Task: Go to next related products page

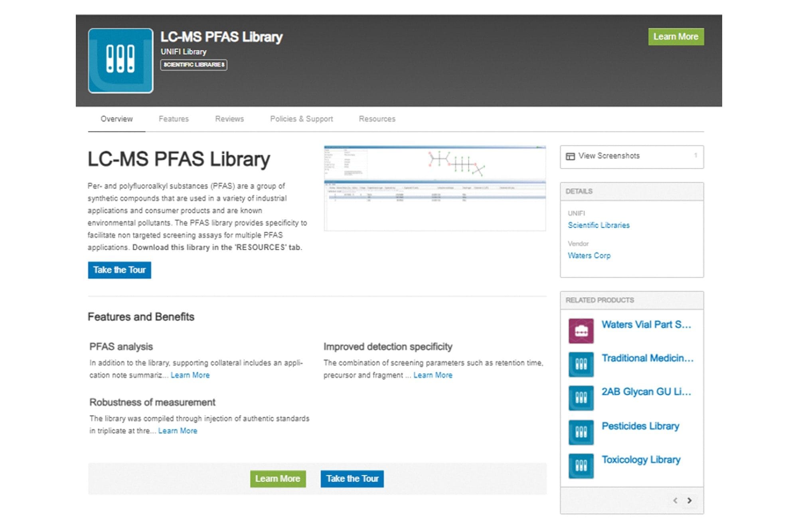Action: pyautogui.click(x=689, y=500)
